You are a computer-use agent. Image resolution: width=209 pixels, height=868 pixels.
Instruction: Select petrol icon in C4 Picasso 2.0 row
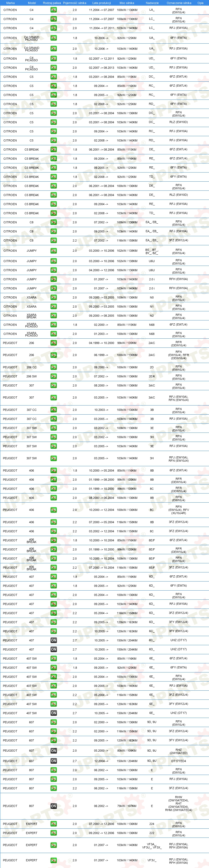[53, 68]
